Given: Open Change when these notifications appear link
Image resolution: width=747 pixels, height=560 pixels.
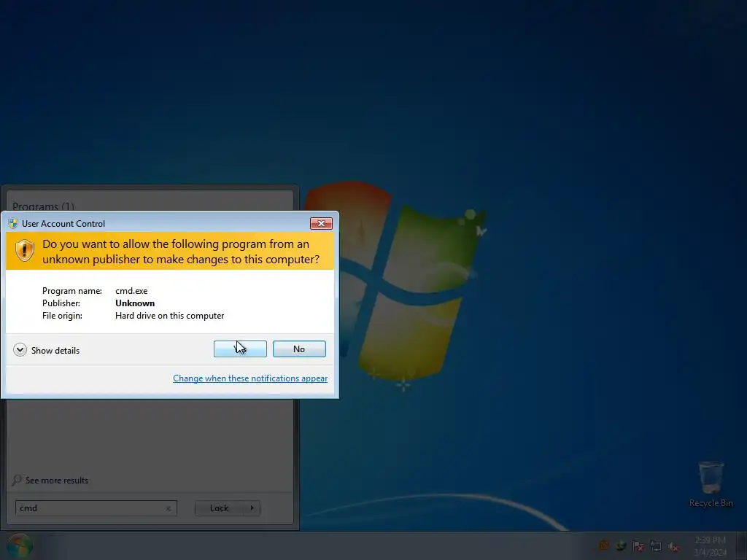Looking at the screenshot, I should [250, 378].
